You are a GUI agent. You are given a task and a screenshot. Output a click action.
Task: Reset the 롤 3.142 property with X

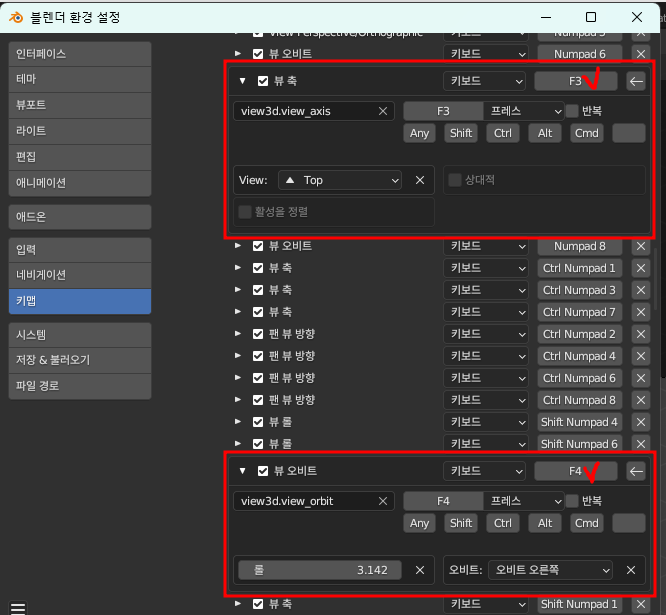420,570
